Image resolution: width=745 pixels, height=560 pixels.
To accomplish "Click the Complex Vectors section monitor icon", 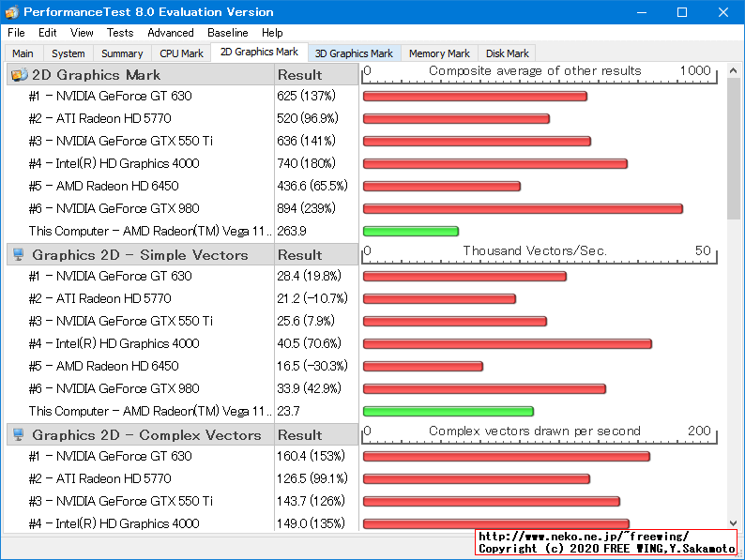I will (19, 435).
